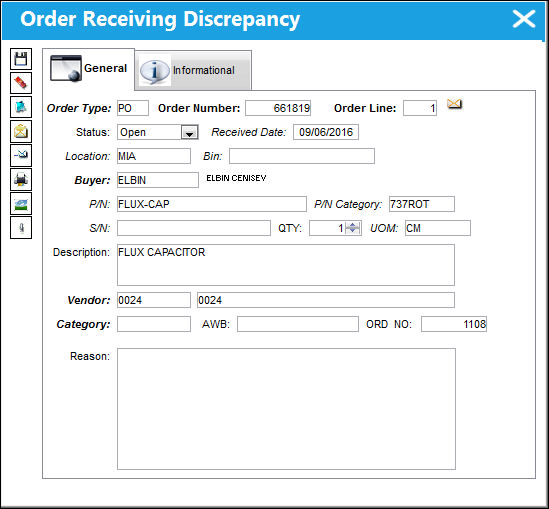Open the Informational tab
549x509 pixels.
click(x=193, y=71)
